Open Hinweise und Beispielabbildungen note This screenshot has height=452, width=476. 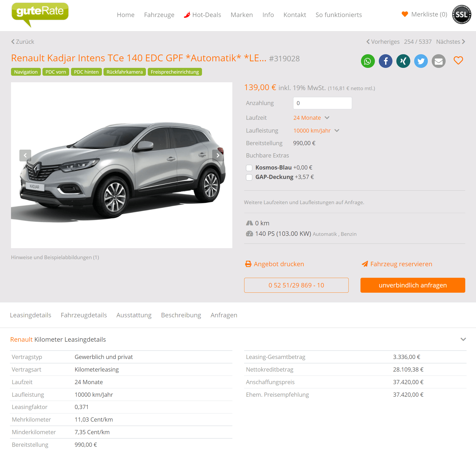pyautogui.click(x=55, y=257)
